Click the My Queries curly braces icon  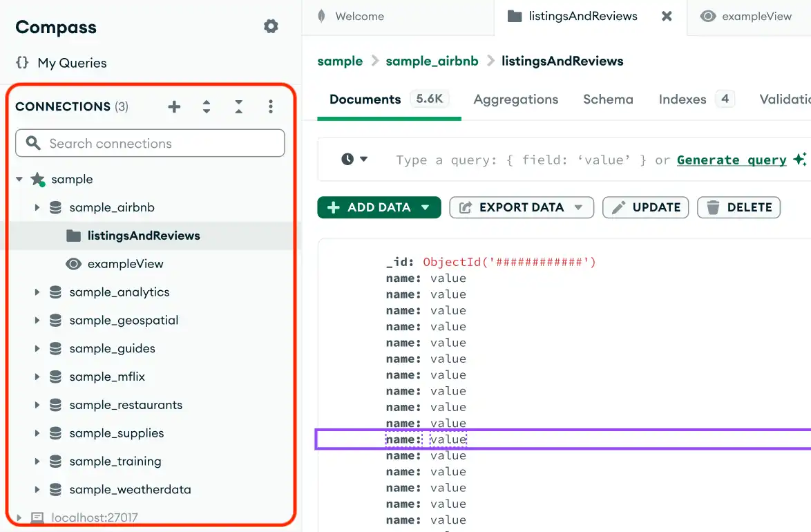[21, 63]
